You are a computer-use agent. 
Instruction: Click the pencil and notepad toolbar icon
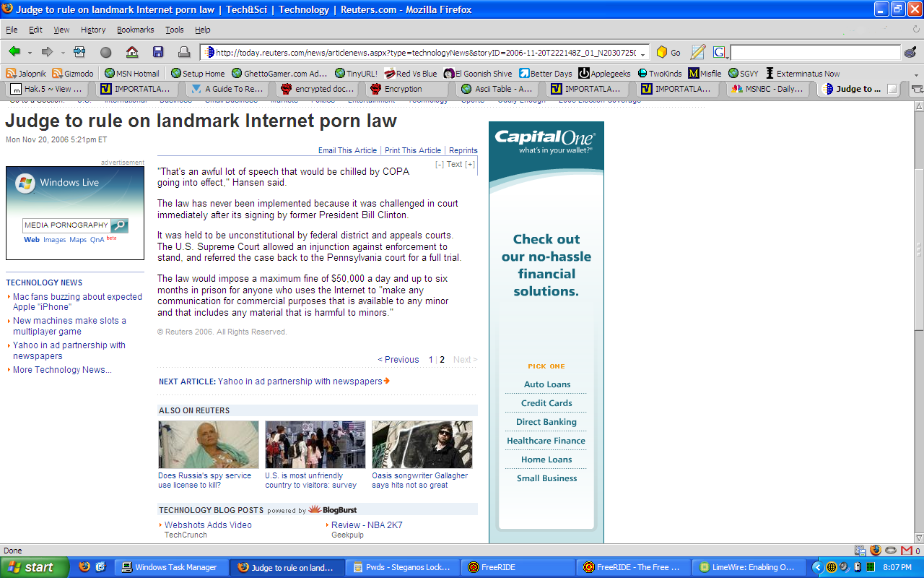[697, 52]
